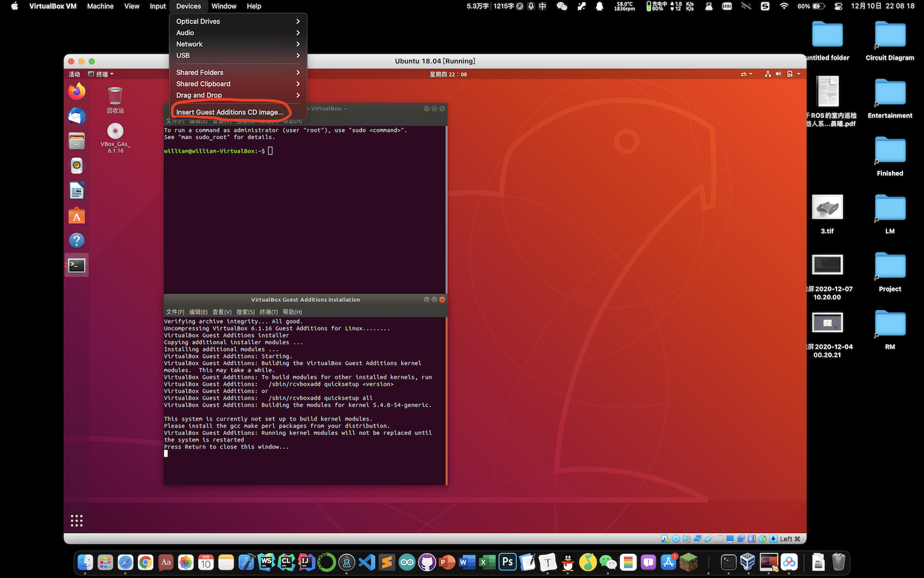The image size is (924, 578).
Task: Open 搜索(S) menu in Guest Additions terminal
Action: (x=245, y=312)
